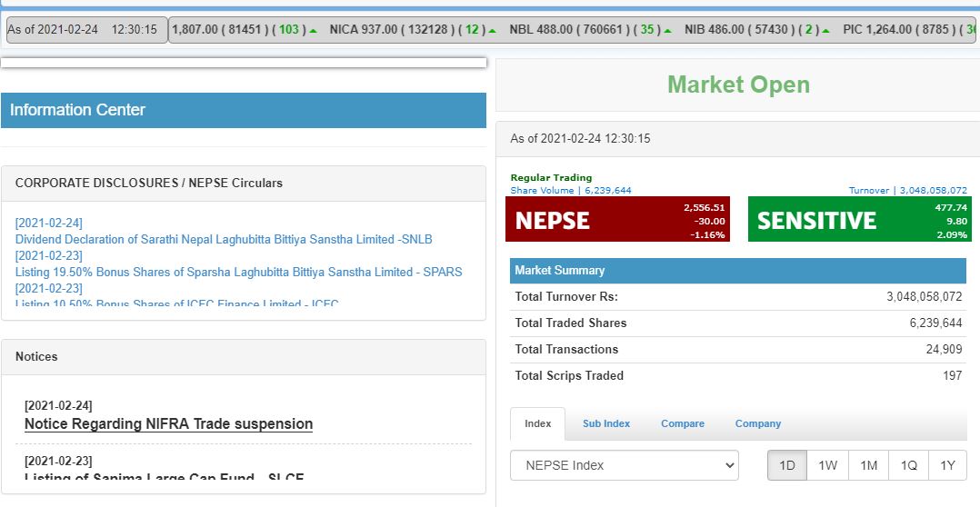
Task: Open the Company tab
Action: 757,423
